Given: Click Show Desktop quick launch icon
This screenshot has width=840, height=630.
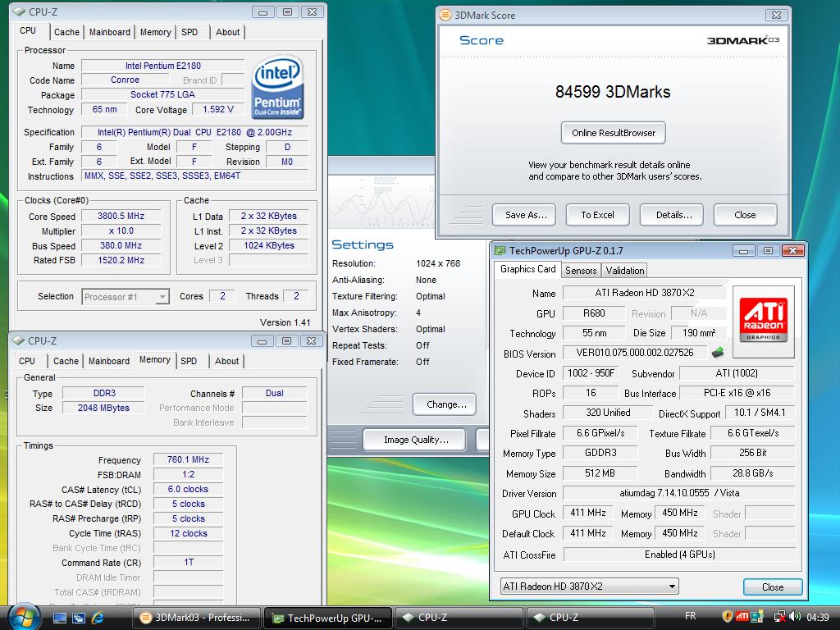Looking at the screenshot, I should click(x=59, y=619).
